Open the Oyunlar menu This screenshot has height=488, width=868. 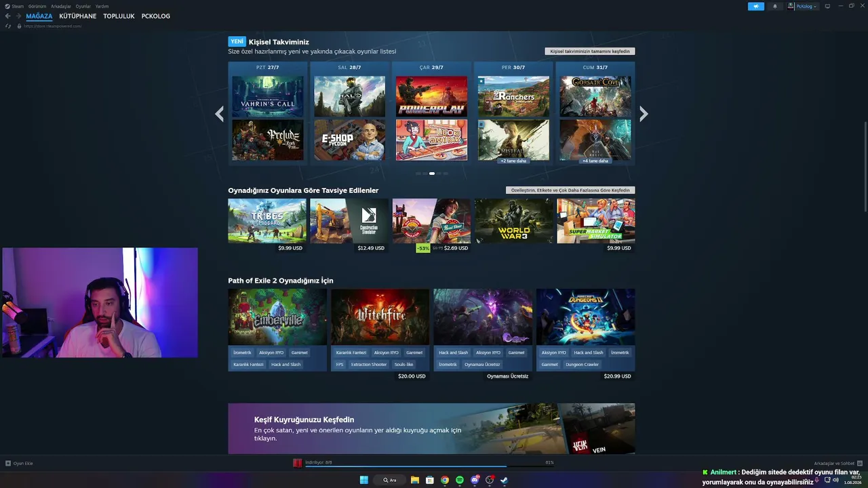[83, 6]
